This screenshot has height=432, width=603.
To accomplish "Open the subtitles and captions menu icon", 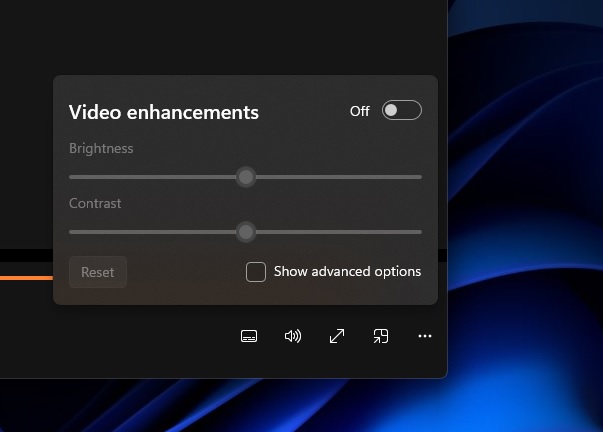I will [250, 336].
